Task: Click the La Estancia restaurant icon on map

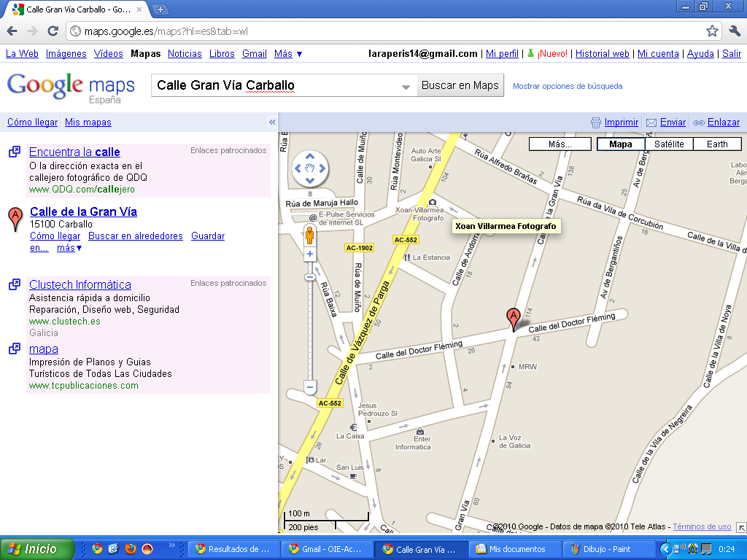Action: 406,257
